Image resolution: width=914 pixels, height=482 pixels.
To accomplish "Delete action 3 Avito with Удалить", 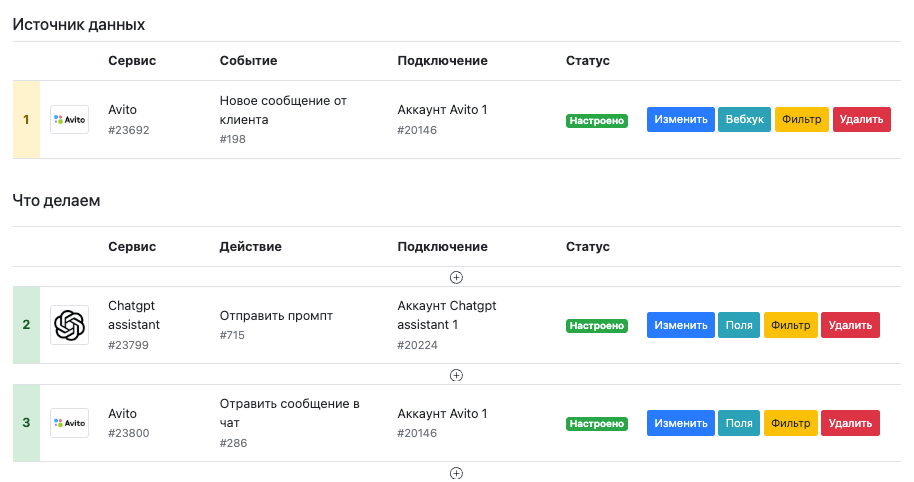I will point(850,423).
